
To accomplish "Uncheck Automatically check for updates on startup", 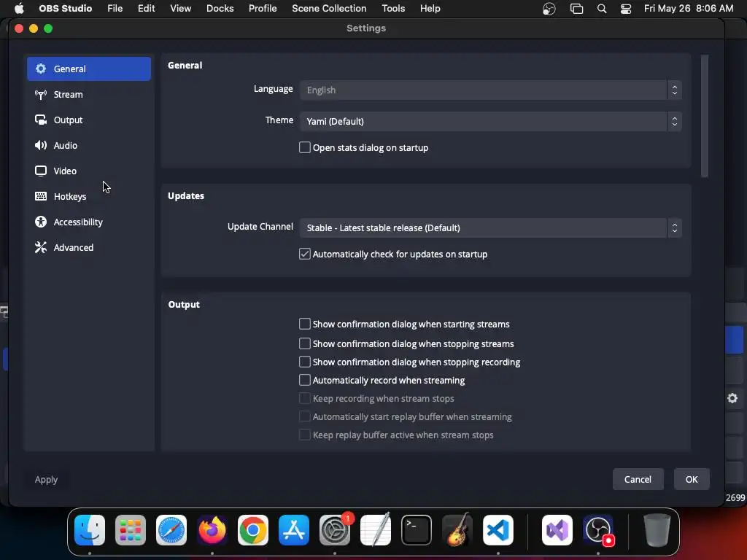I will [x=304, y=254].
